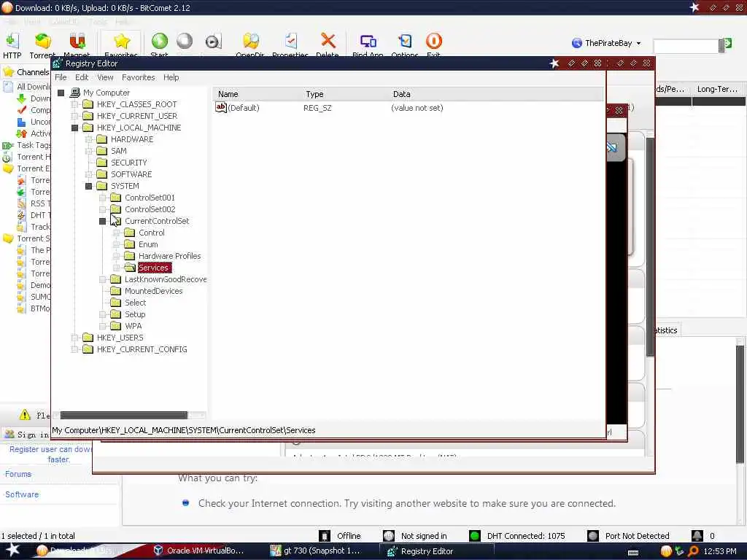Open Favorites star icon in BitComet toolbar
747x560 pixels.
[121, 42]
